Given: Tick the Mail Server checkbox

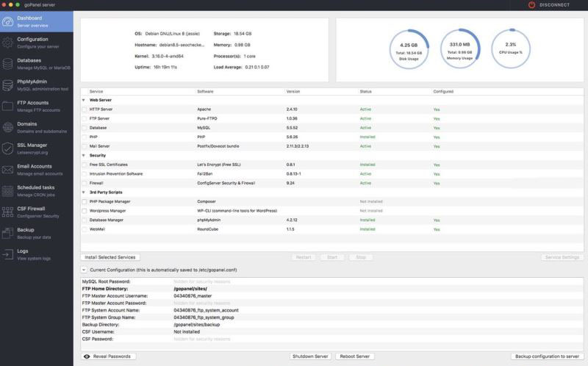Looking at the screenshot, I should click(x=85, y=146).
